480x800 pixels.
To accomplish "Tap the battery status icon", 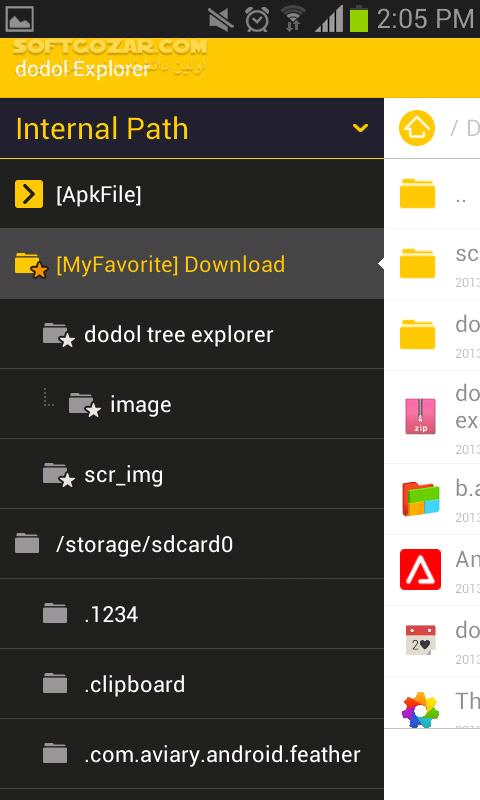I will (x=359, y=18).
